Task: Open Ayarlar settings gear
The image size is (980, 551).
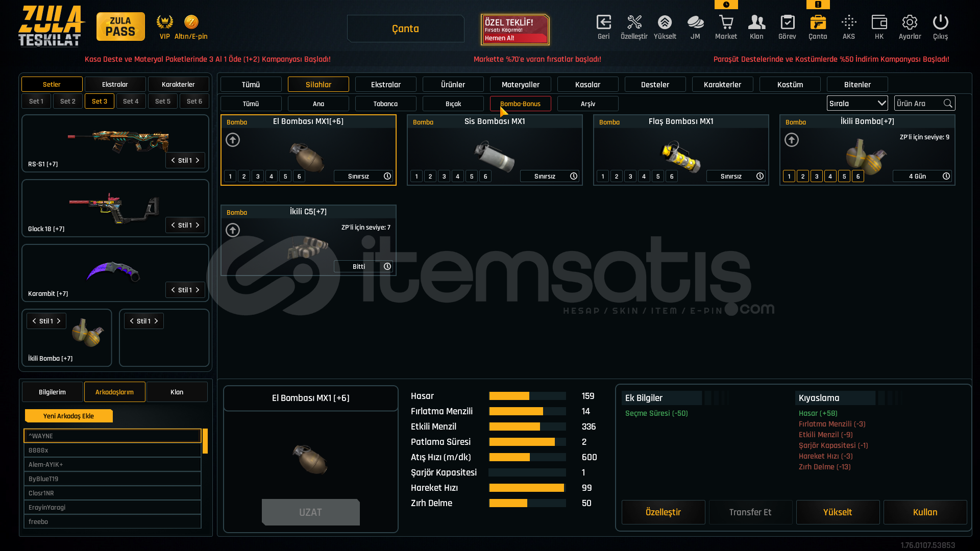Action: 910,22
